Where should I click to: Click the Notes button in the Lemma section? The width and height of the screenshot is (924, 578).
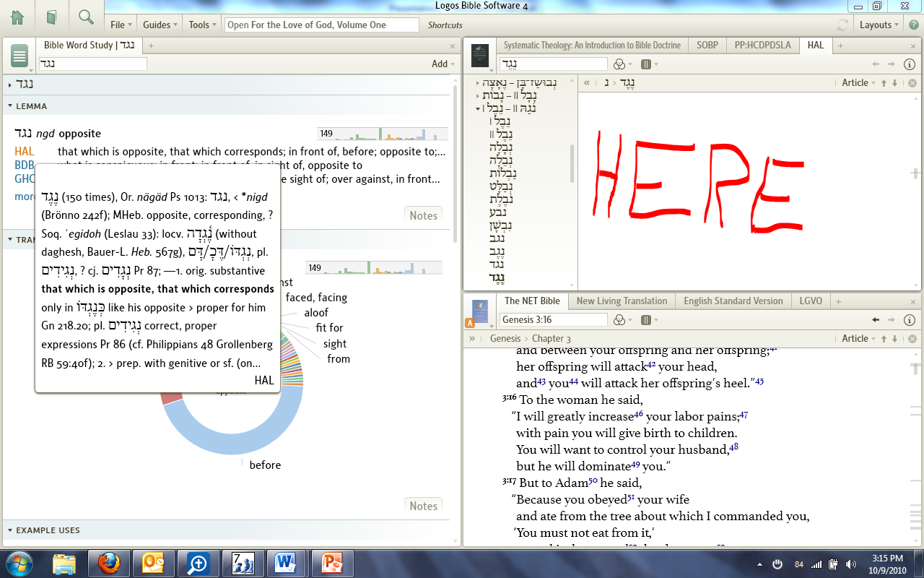(423, 215)
